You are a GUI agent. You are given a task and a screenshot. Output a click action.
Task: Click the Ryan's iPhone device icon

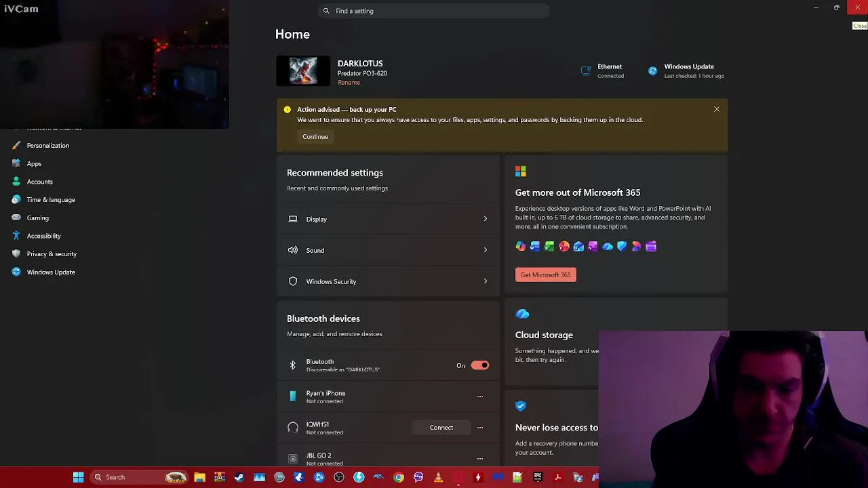(293, 396)
